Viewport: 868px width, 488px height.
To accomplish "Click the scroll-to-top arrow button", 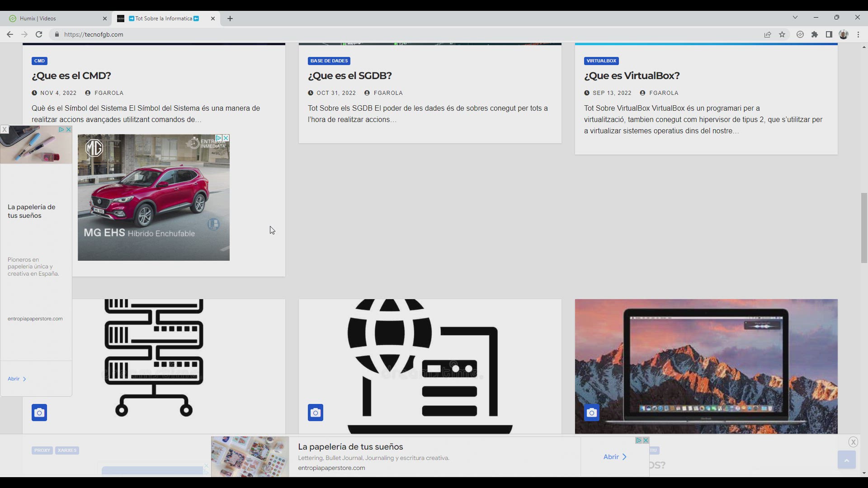I will (846, 460).
